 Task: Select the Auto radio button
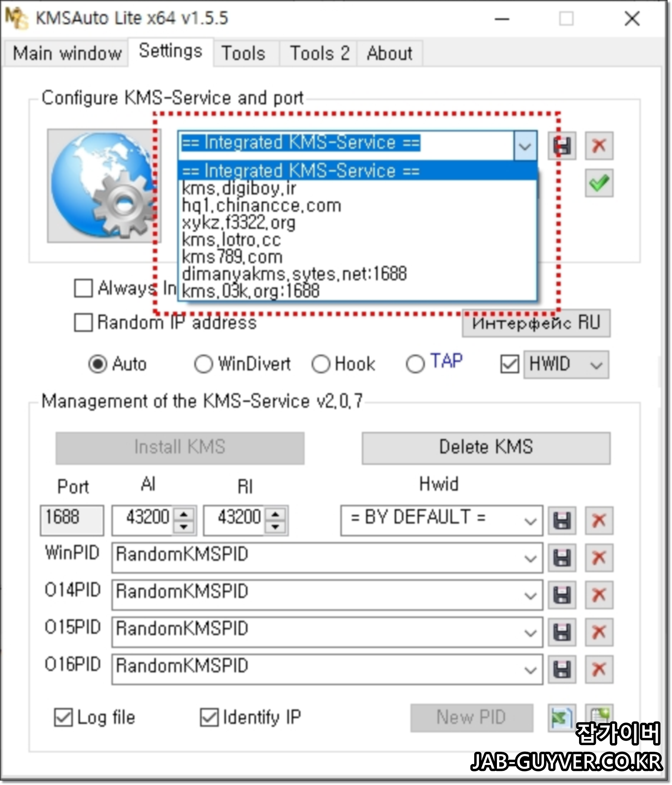[x=98, y=364]
